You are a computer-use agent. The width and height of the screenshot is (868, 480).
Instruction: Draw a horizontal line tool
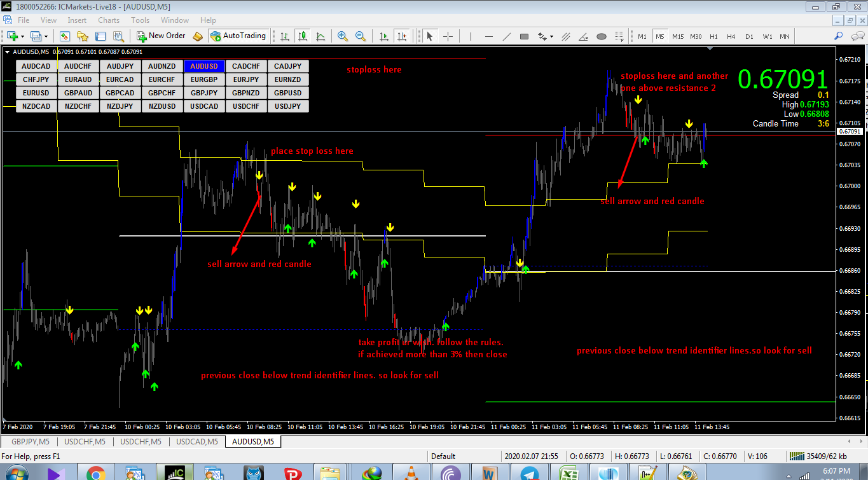489,36
